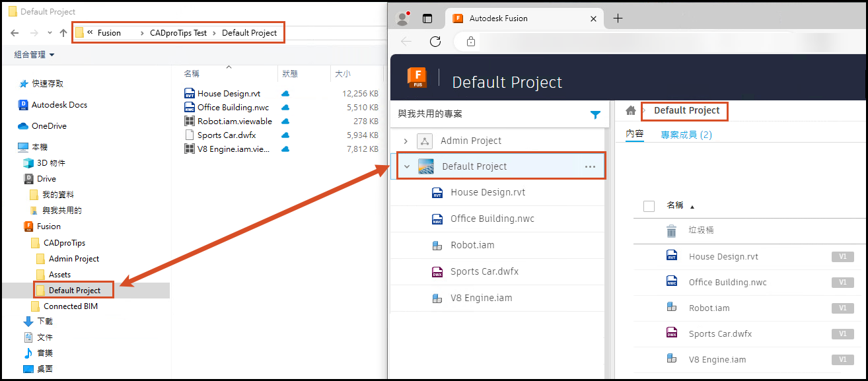Click the OneDrive cloud icon in Explorer sidebar

point(23,125)
